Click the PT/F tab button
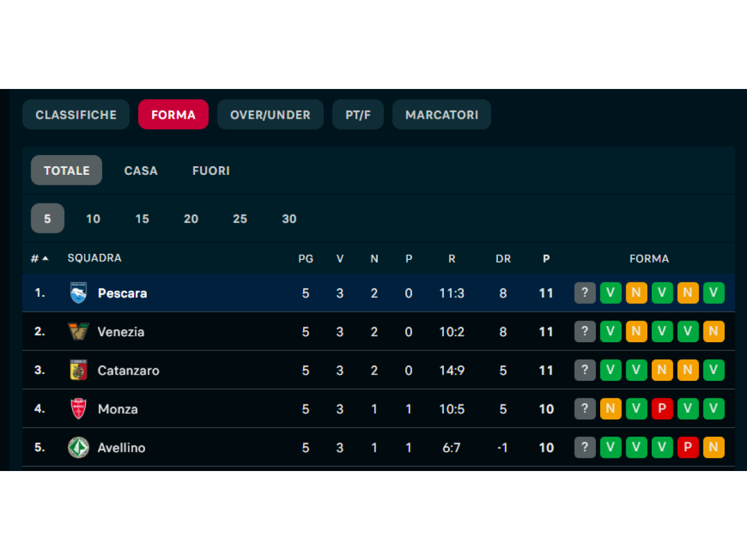The height and width of the screenshot is (560, 747). pyautogui.click(x=358, y=114)
